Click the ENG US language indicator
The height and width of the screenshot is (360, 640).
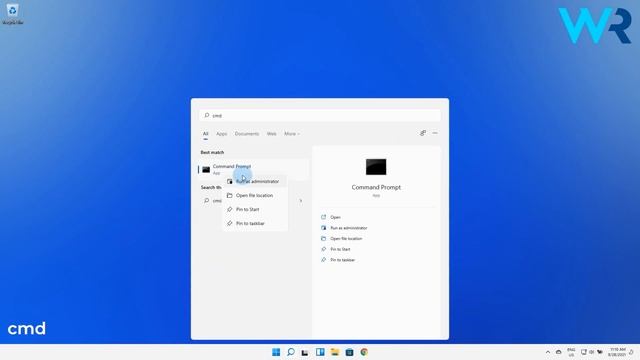coord(571,352)
